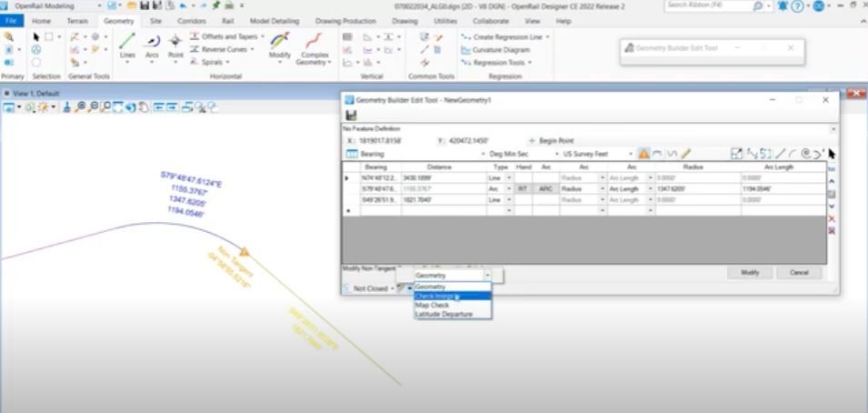The height and width of the screenshot is (413, 868).
Task: Switch to the Terrain ribbon tab
Action: [77, 21]
